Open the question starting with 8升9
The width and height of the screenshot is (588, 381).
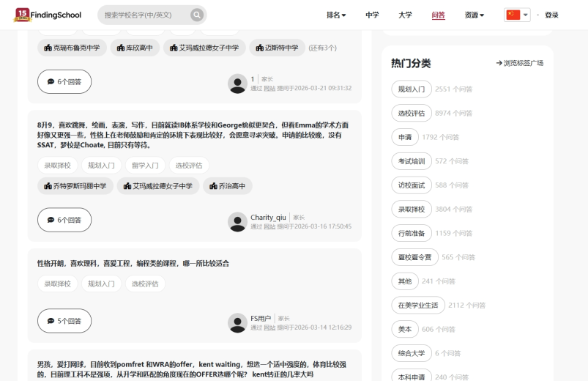tap(193, 135)
